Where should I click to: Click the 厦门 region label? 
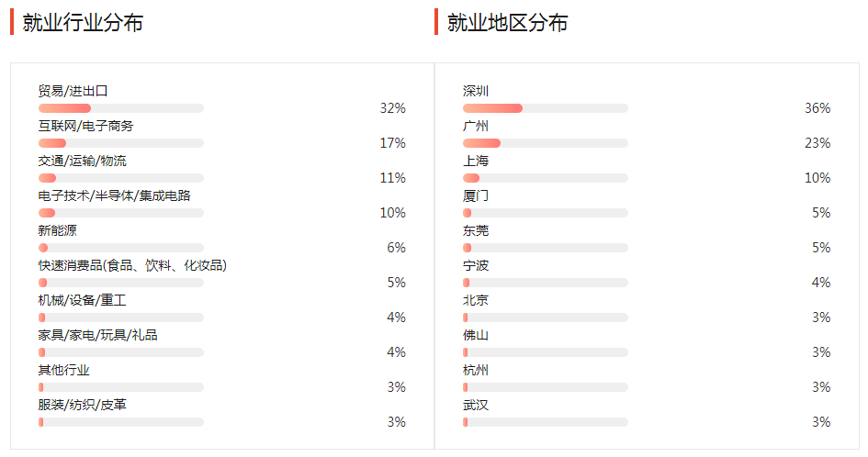476,195
